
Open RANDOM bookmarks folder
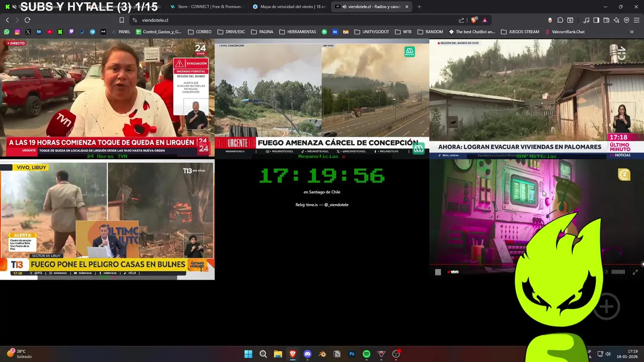click(430, 32)
